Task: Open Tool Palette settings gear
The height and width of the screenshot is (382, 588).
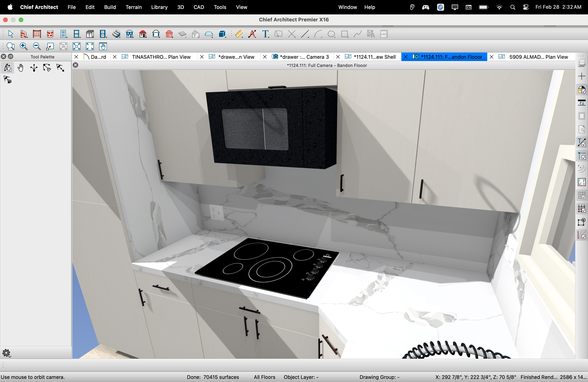Action: (x=6, y=353)
